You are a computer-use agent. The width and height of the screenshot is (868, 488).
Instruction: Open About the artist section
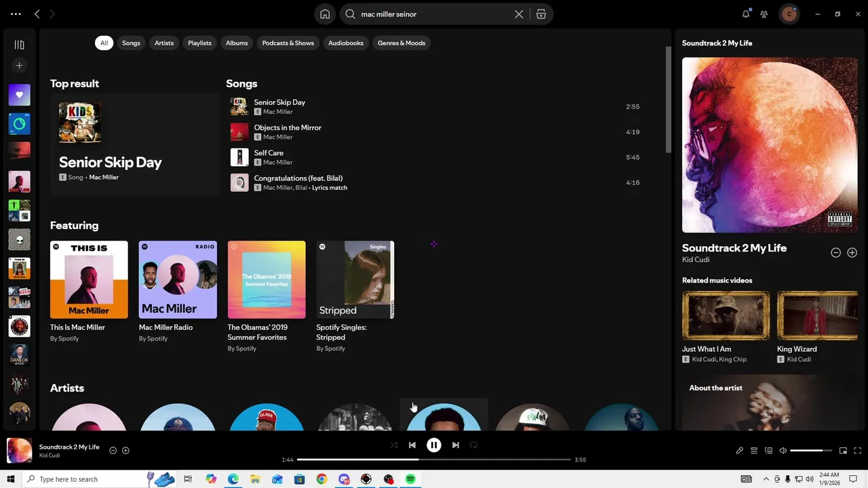point(770,403)
